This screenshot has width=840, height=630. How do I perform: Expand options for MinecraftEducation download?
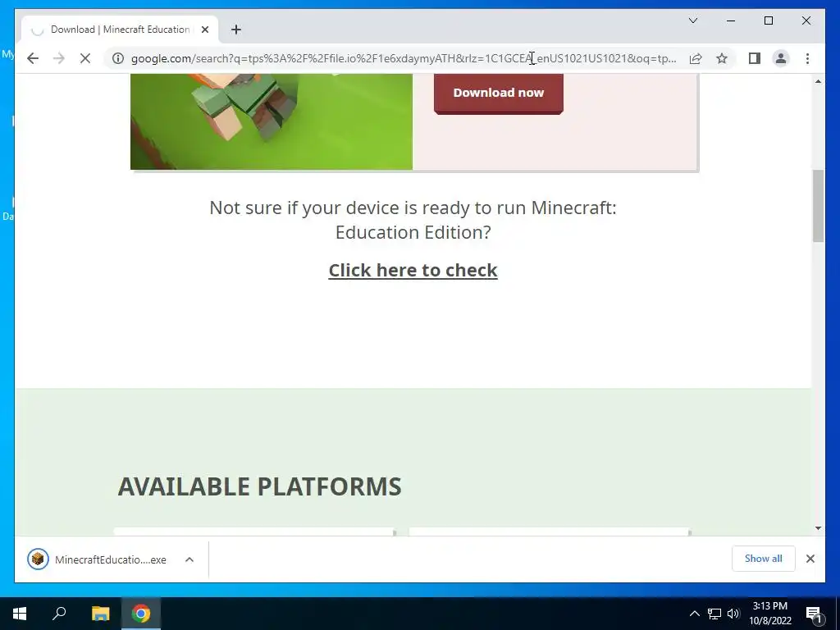(x=189, y=559)
